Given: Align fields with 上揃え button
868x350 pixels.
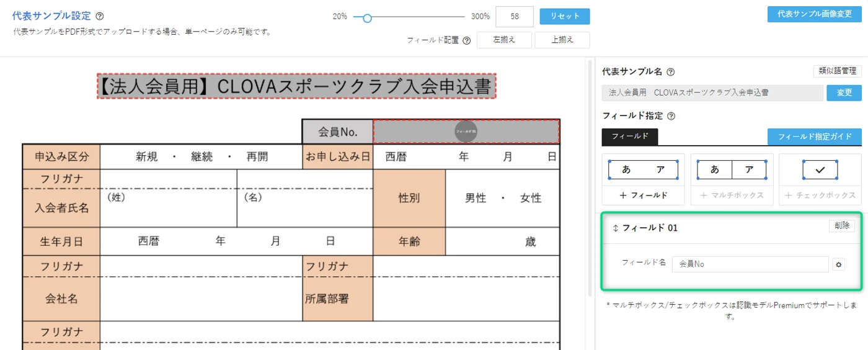Looking at the screenshot, I should [x=562, y=40].
